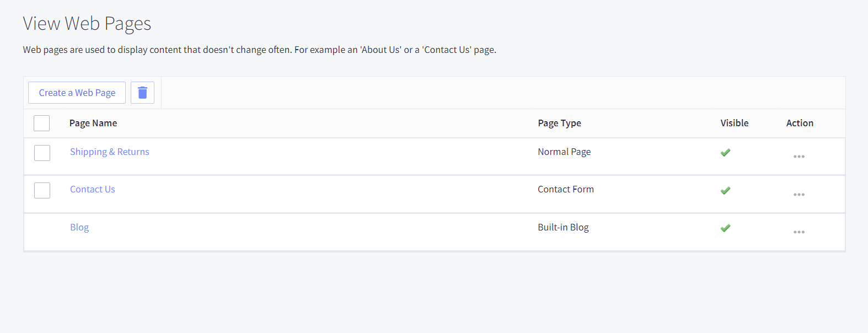Viewport: 868px width, 333px height.
Task: Toggle visibility checkmark for Contact Us
Action: click(x=725, y=191)
